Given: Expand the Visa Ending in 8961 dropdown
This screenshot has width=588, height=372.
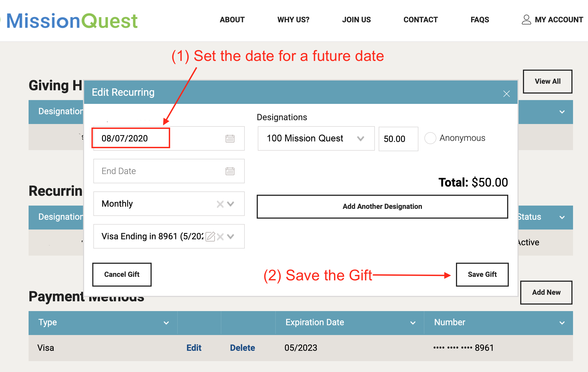Looking at the screenshot, I should (x=231, y=237).
